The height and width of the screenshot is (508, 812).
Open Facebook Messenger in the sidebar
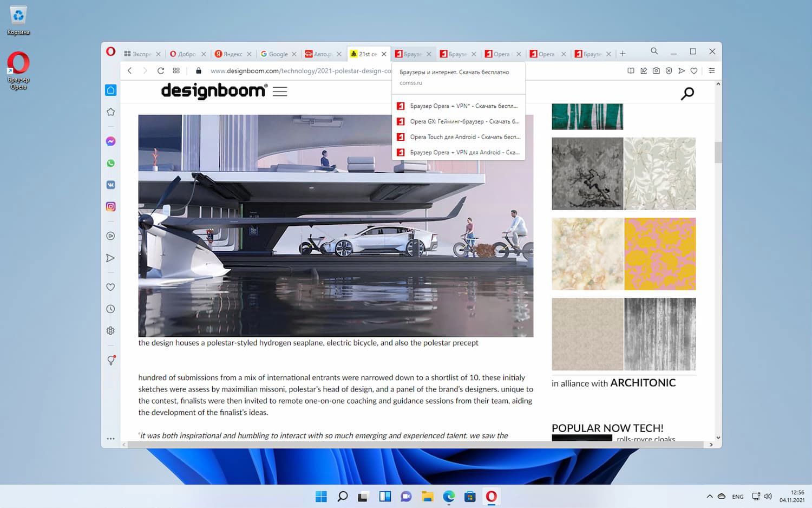click(x=110, y=141)
